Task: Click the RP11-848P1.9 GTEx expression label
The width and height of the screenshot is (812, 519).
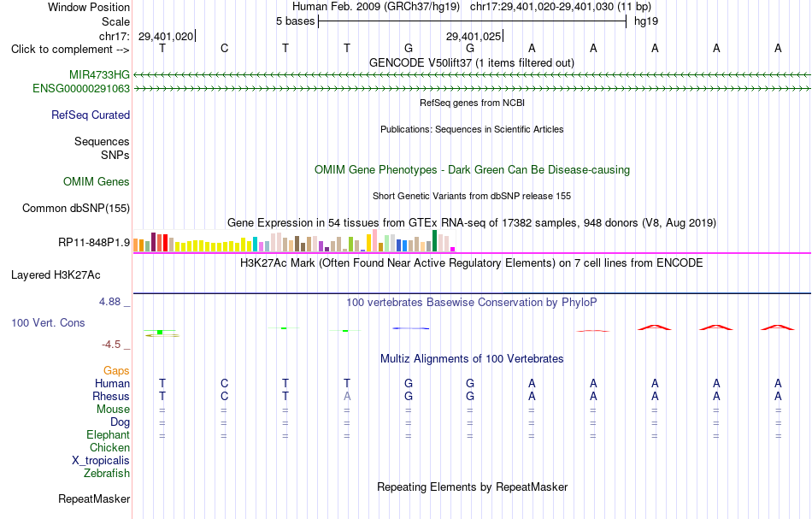Action: click(x=94, y=243)
